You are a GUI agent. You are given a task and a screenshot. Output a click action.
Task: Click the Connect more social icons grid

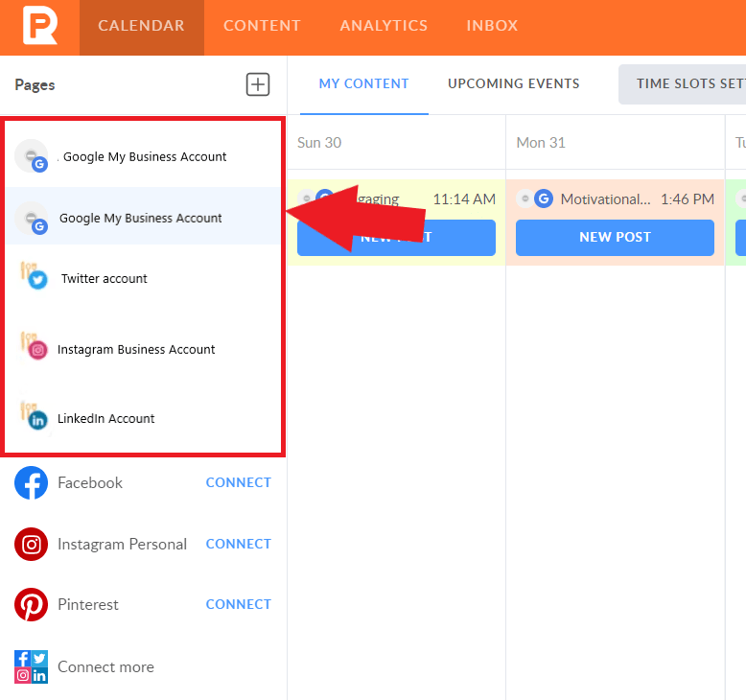(32, 666)
